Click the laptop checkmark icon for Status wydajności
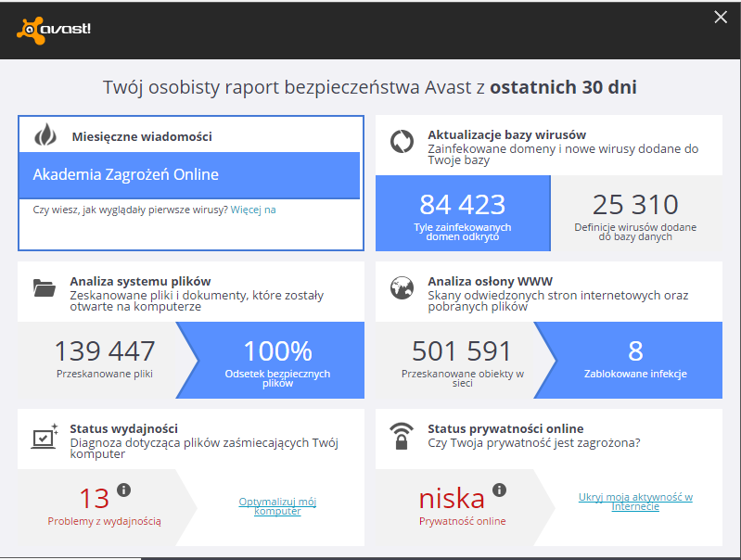This screenshot has height=560, width=741. pyautogui.click(x=45, y=436)
